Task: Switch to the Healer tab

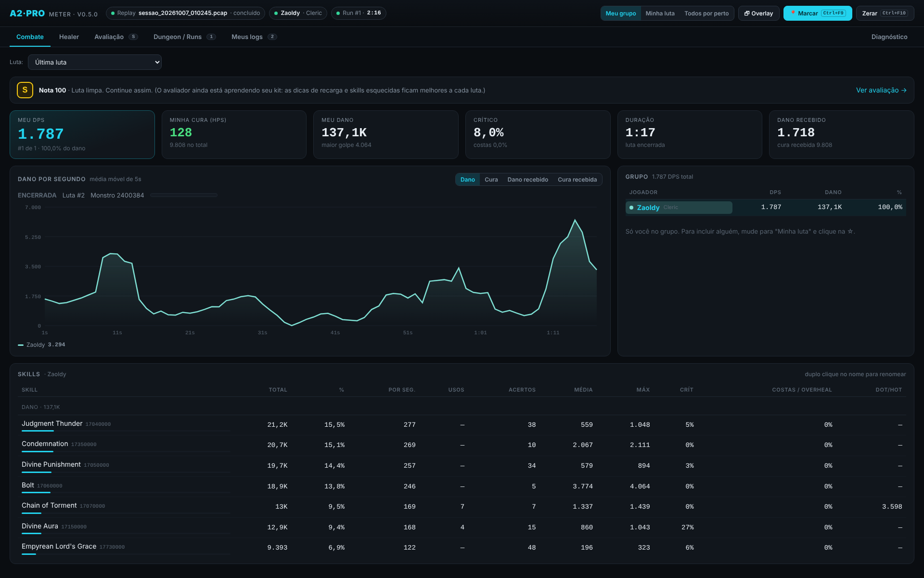Action: point(69,37)
